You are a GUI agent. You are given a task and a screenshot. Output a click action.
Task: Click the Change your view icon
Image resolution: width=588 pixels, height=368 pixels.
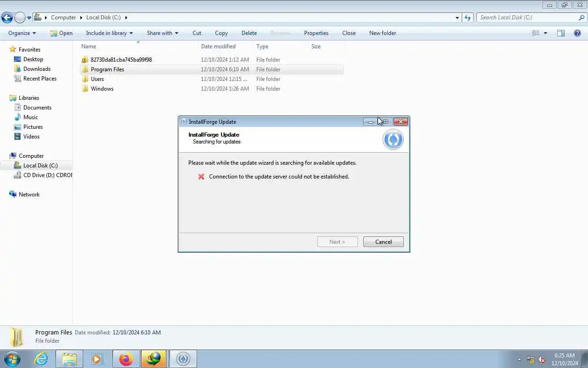click(x=536, y=33)
